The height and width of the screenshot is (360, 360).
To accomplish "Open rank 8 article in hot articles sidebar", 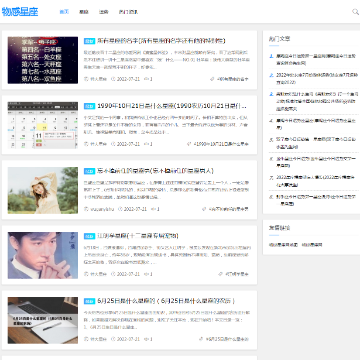I will click(316, 200).
